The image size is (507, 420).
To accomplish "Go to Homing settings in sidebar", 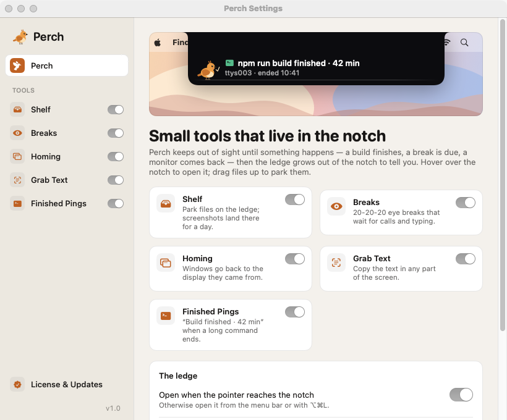I will coord(46,157).
